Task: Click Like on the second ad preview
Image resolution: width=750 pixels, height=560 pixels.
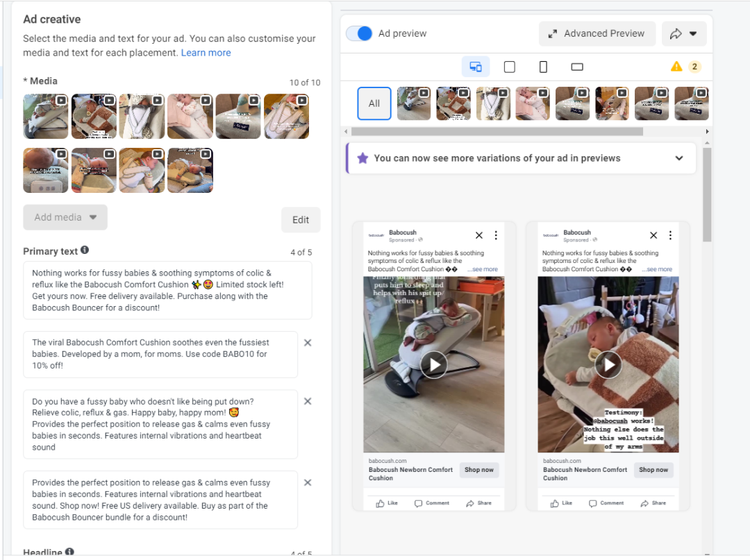Action: click(562, 503)
